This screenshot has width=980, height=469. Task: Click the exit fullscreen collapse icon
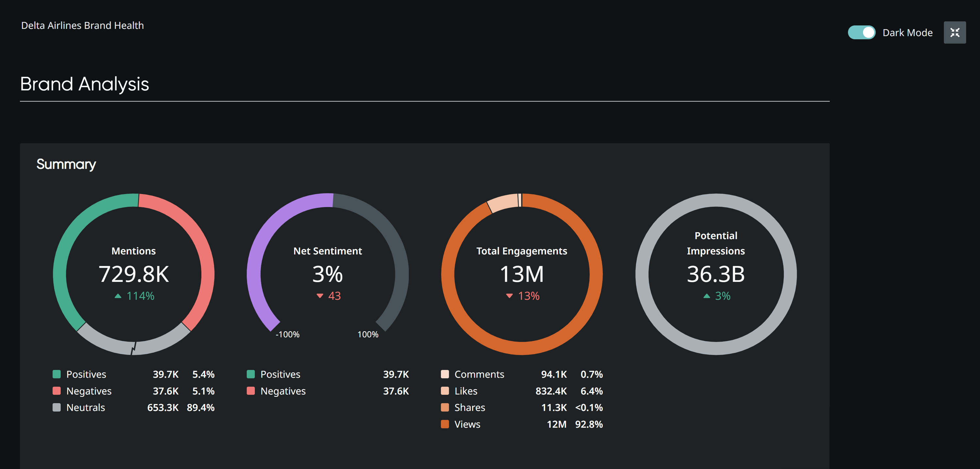(x=954, y=32)
